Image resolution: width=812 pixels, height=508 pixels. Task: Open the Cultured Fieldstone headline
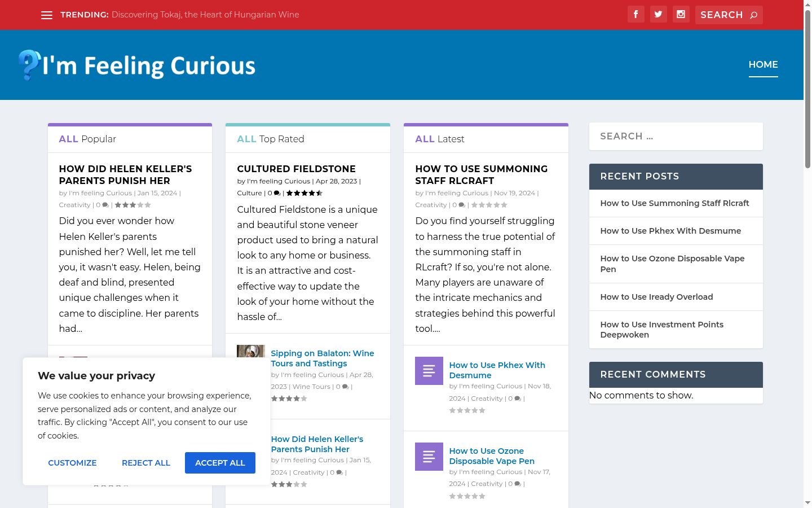pos(296,169)
